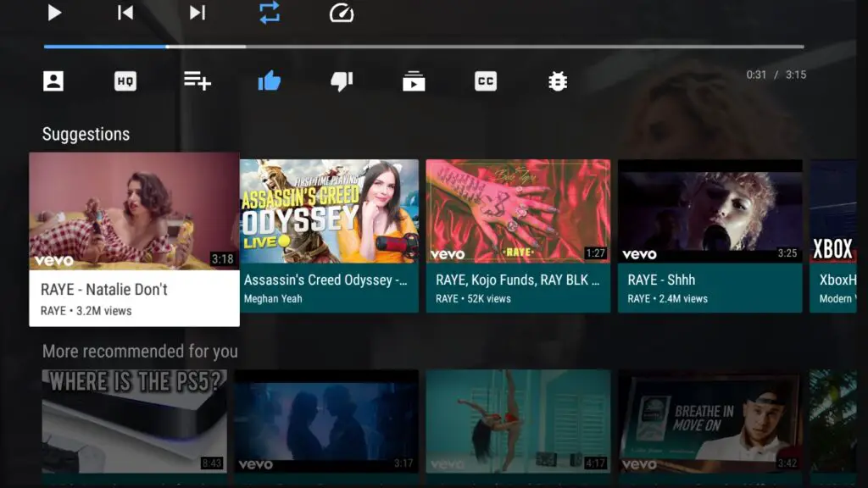Dislike the current video
Image resolution: width=868 pixels, height=488 pixels.
tap(342, 80)
